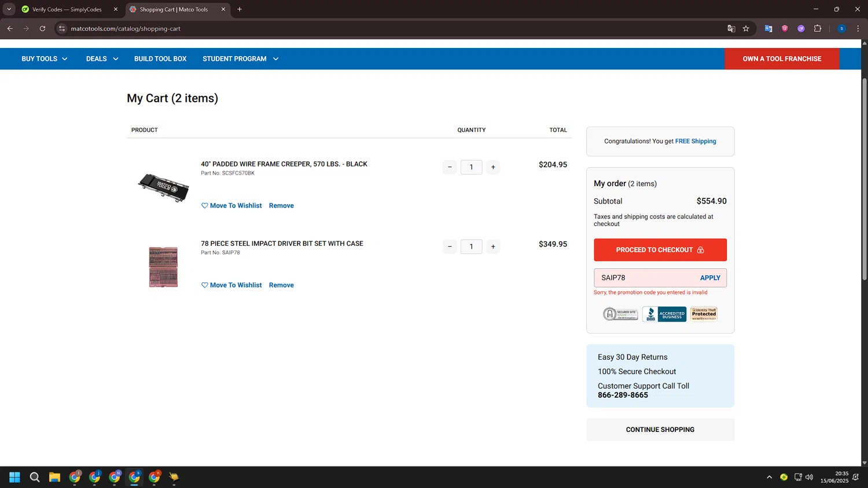This screenshot has width=868, height=488.
Task: Click quantity field for the creeper
Action: pyautogui.click(x=471, y=167)
